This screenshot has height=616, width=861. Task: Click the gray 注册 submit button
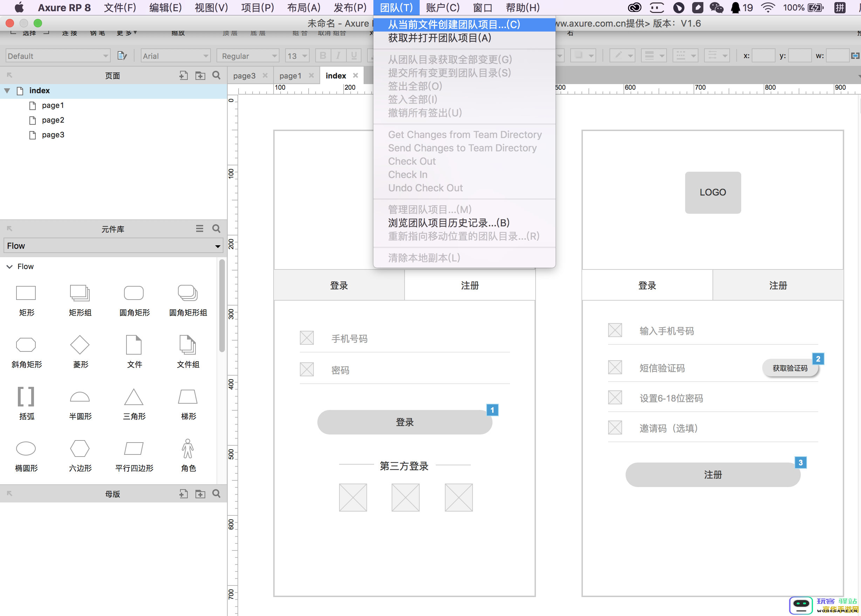[713, 474]
